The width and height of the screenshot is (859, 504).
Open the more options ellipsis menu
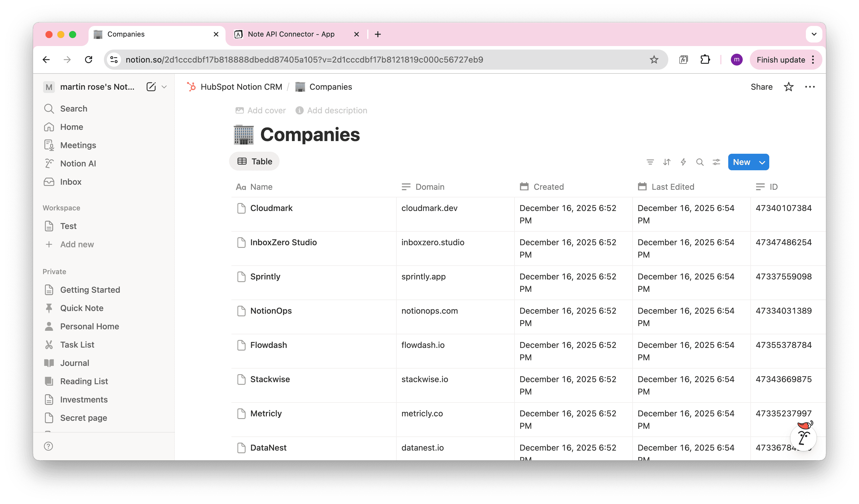(810, 86)
